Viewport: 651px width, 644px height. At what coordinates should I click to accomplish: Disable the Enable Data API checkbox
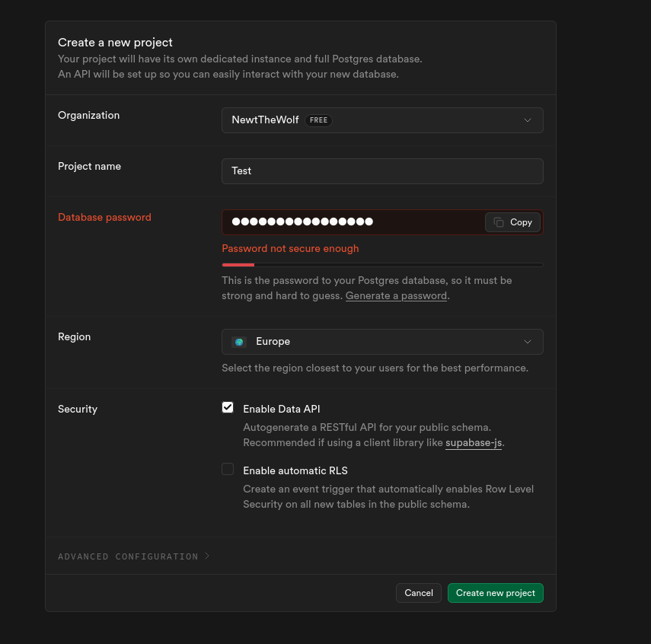(228, 408)
